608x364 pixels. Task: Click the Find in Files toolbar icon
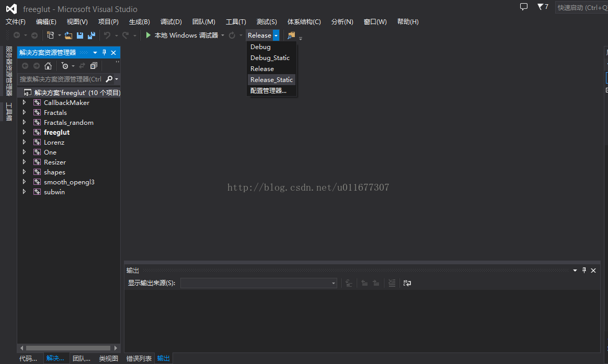[x=291, y=36]
